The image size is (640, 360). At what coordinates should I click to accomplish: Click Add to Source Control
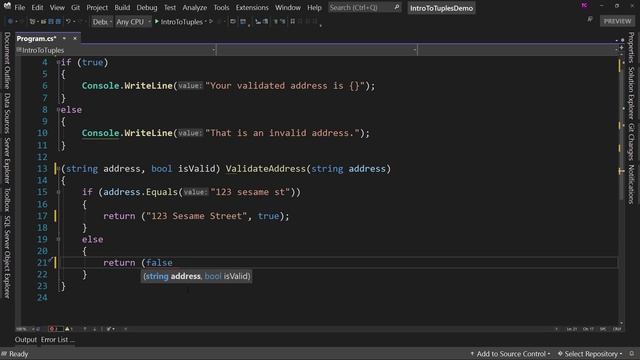pyautogui.click(x=510, y=354)
